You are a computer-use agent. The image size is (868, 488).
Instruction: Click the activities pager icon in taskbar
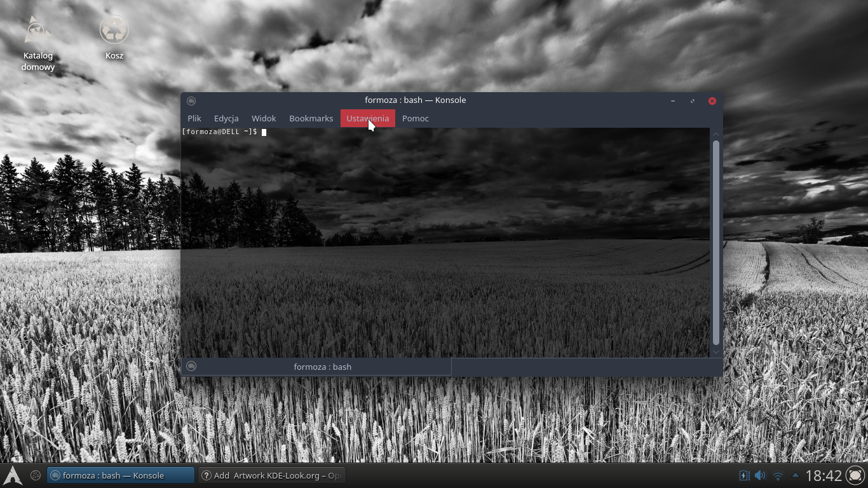click(36, 475)
